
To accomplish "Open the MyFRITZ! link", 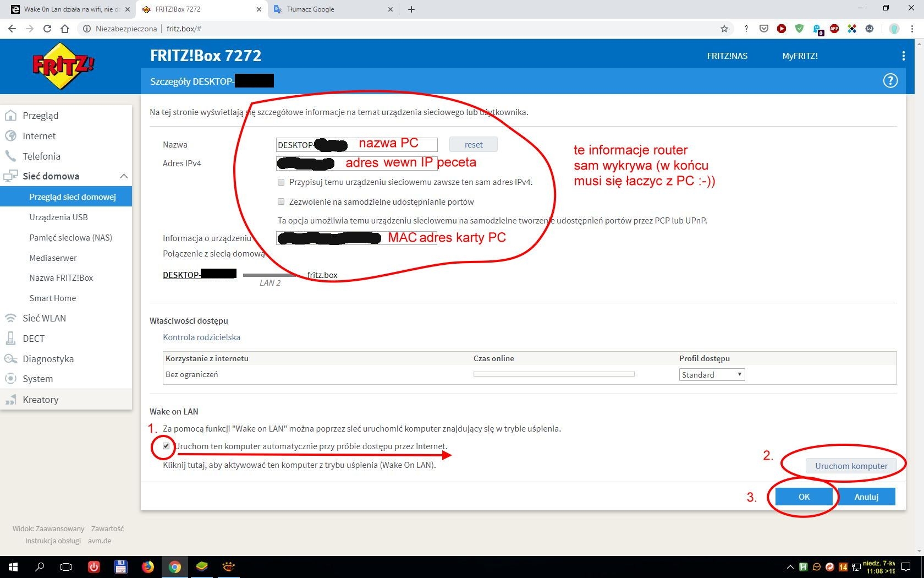I will (800, 56).
